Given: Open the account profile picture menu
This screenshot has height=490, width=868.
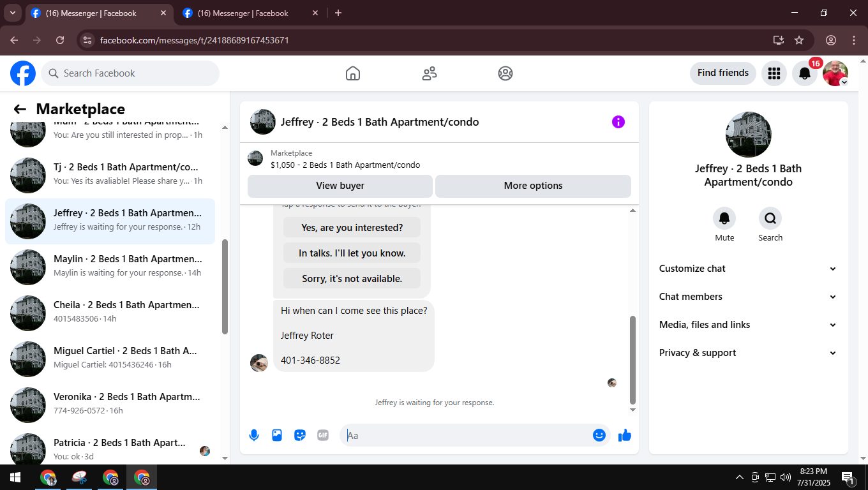Looking at the screenshot, I should tap(835, 73).
